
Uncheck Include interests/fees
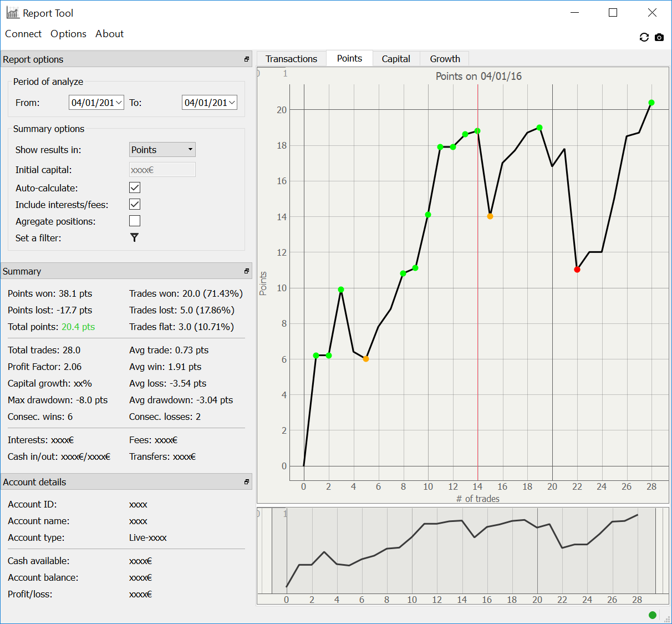pos(135,204)
